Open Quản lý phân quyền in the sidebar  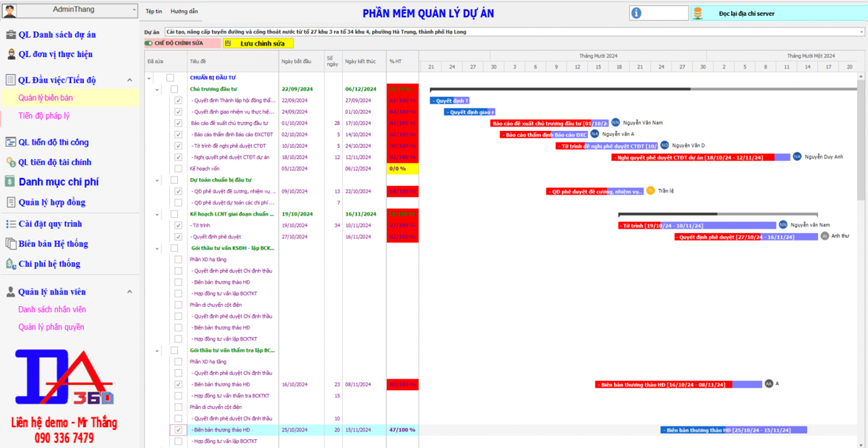pyautogui.click(x=51, y=327)
